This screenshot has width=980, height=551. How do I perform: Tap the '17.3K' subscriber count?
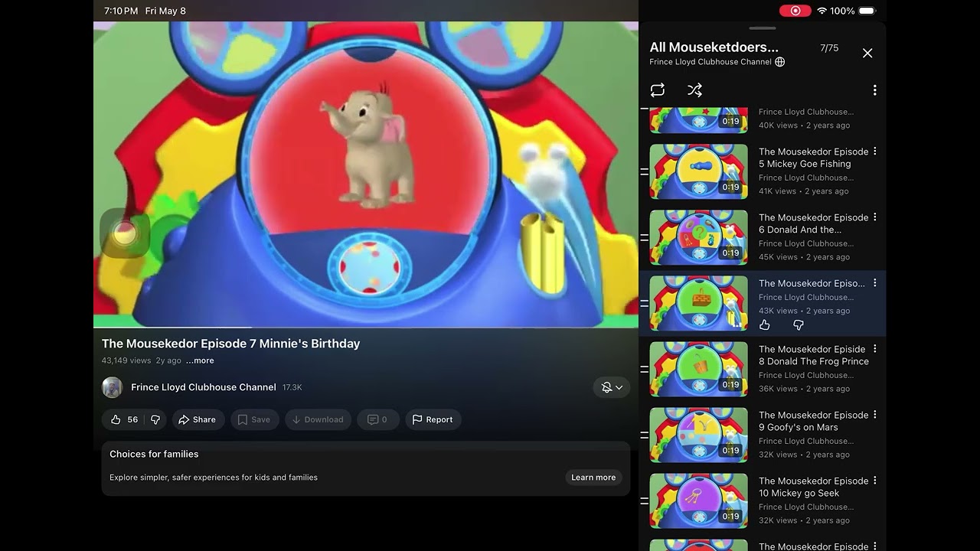click(292, 388)
